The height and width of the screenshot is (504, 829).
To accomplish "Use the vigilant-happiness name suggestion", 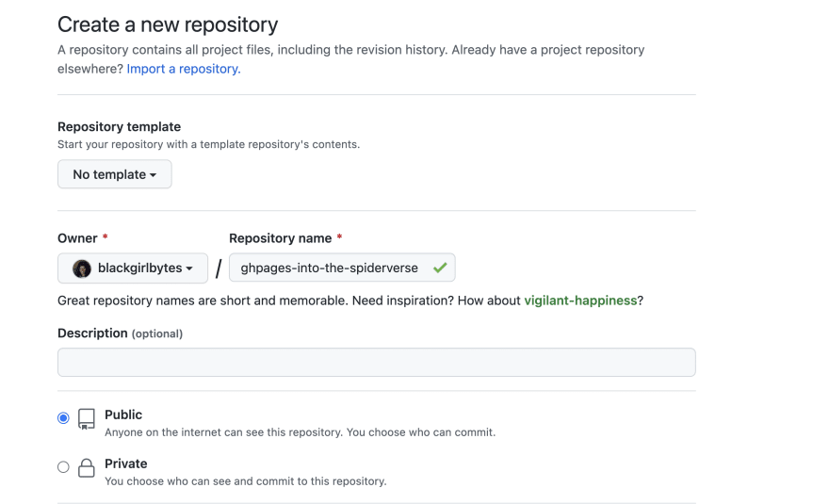I will pyautogui.click(x=580, y=301).
